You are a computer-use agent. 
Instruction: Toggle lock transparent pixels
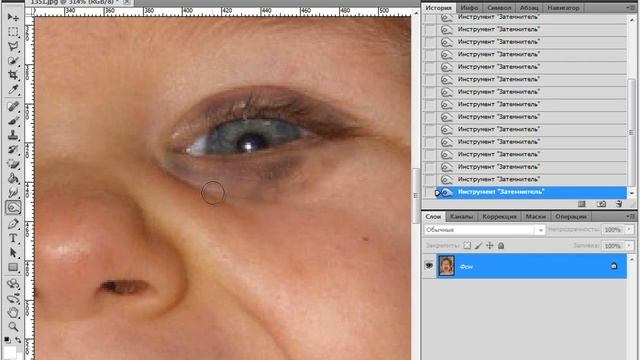[467, 245]
